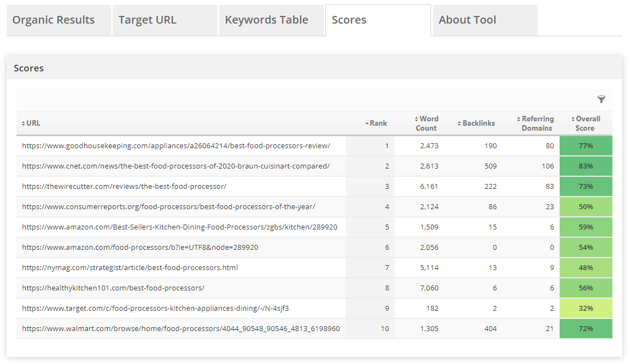The height and width of the screenshot is (364, 630).
Task: Sort by Referring Domains header
Action: tap(537, 124)
